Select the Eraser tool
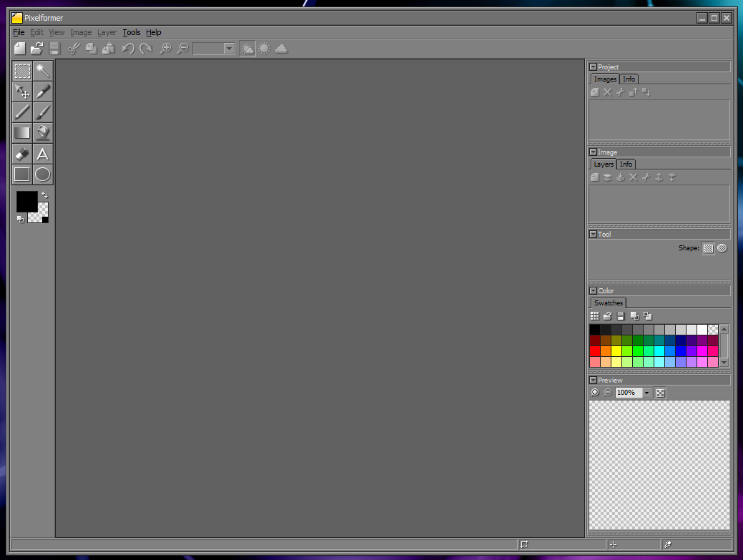This screenshot has height=560, width=743. tap(22, 154)
